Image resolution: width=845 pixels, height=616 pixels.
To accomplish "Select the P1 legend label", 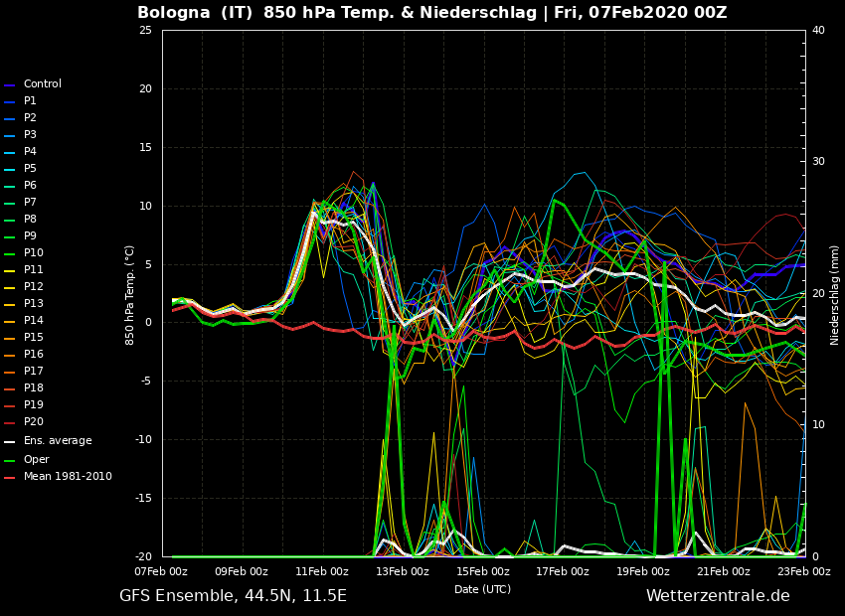I will (30, 101).
